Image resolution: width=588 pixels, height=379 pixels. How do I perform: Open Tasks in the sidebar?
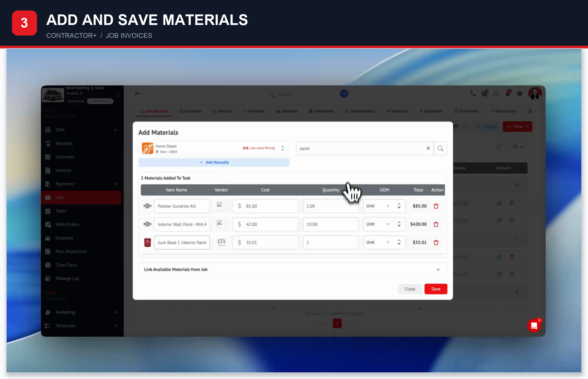tap(81, 211)
